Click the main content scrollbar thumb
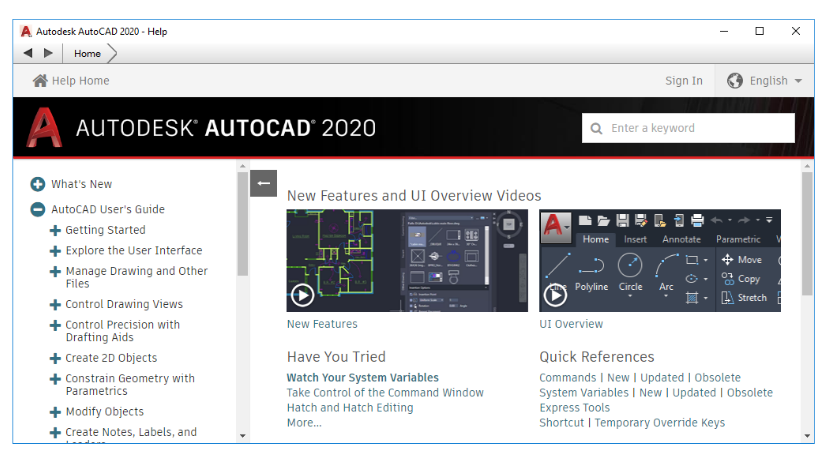823x461 pixels. pos(807,233)
